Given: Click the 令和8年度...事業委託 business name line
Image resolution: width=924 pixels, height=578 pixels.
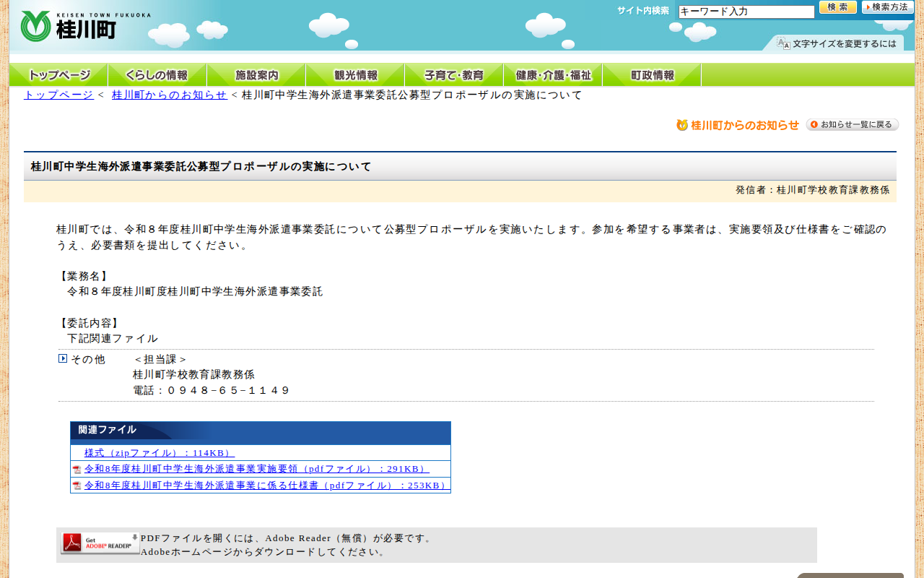Looking at the screenshot, I should [x=195, y=291].
